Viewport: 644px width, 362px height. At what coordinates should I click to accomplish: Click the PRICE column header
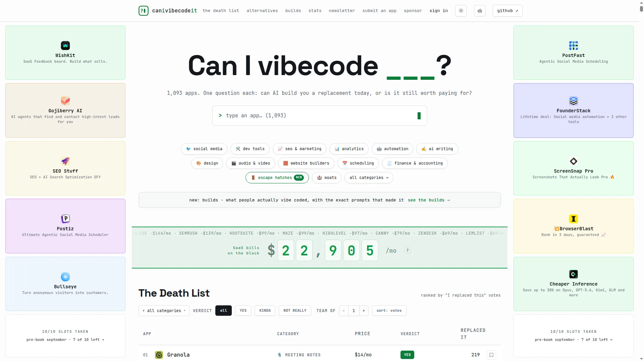pyautogui.click(x=363, y=334)
